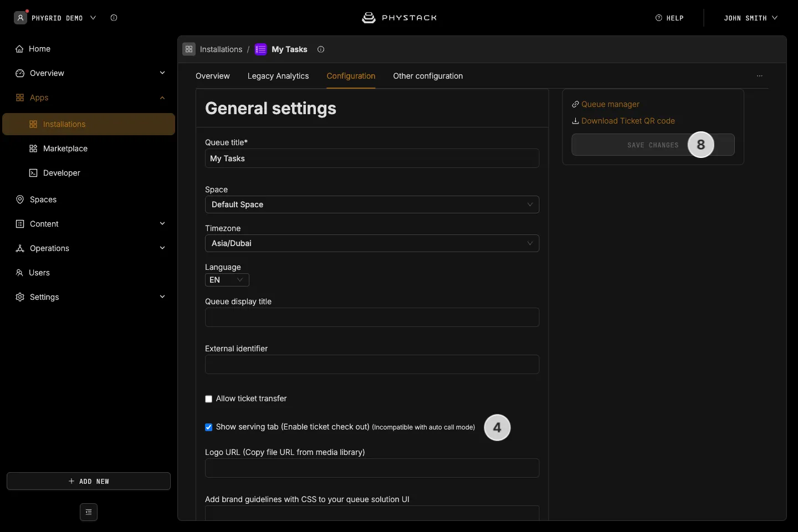Open the Other configuration tab
798x532 pixels.
point(428,76)
